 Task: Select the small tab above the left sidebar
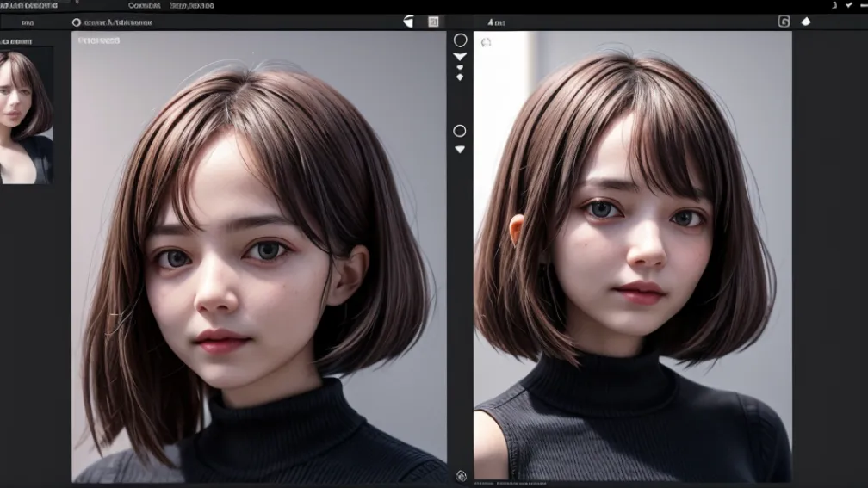coord(28,22)
